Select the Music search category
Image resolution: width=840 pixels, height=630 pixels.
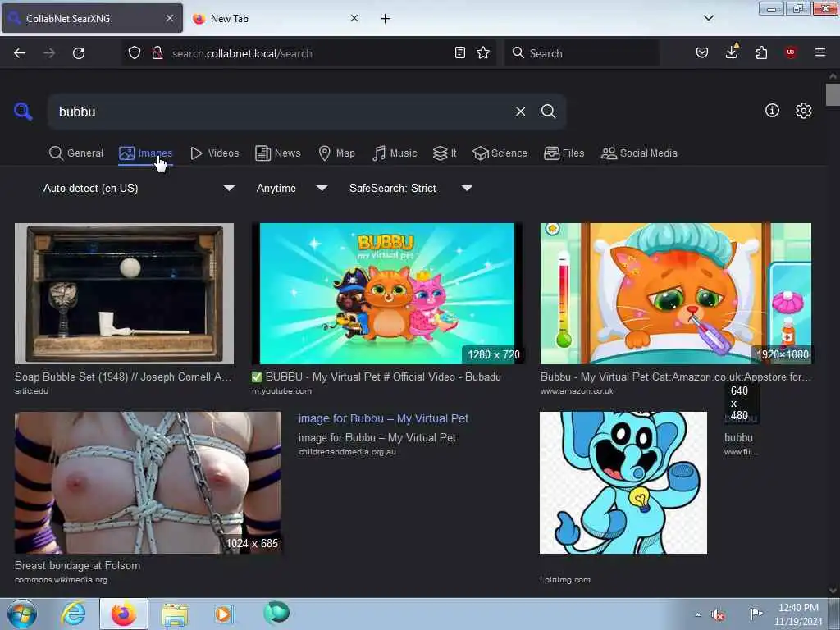coord(395,153)
